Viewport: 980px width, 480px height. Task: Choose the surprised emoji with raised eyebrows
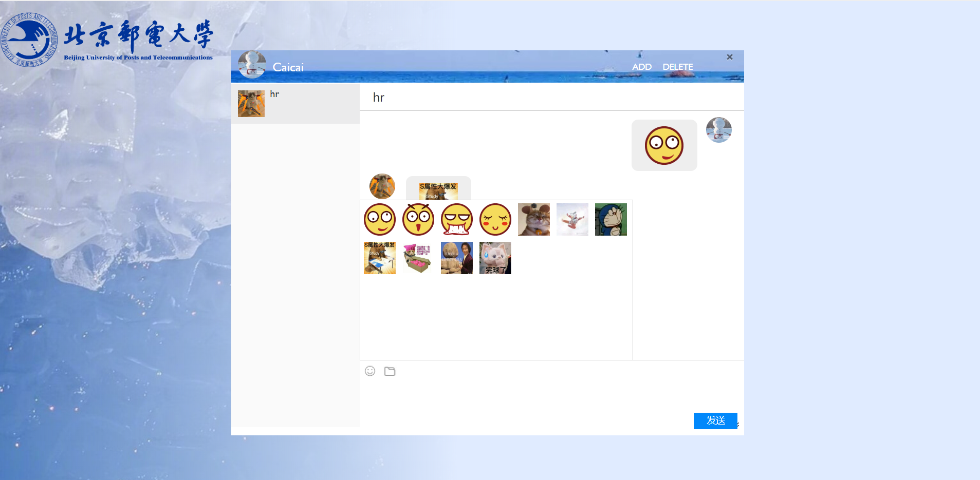(418, 220)
